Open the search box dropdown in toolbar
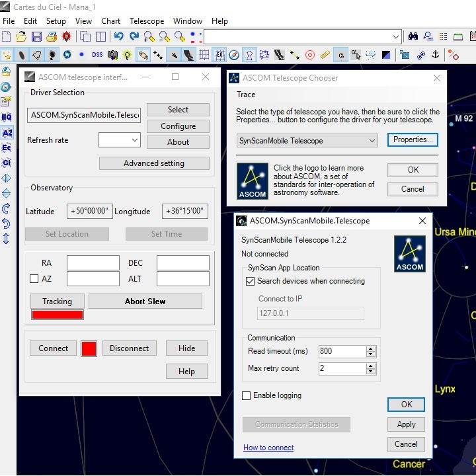This screenshot has width=476, height=476. tap(396, 37)
